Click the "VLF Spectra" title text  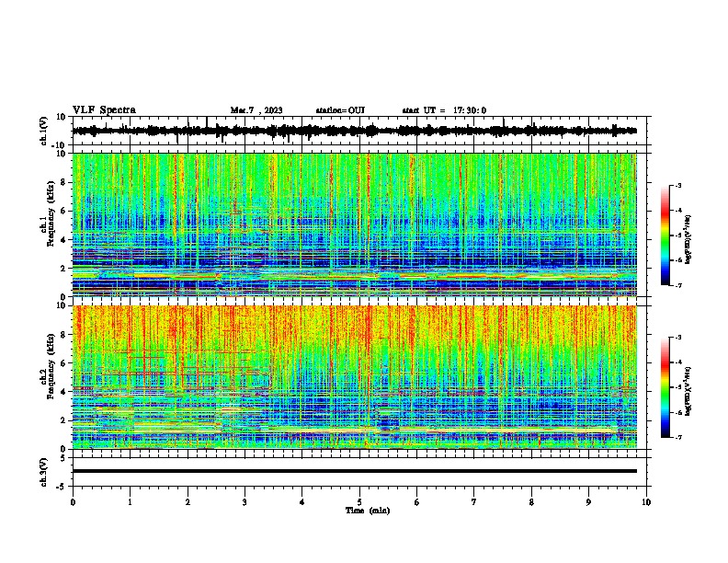point(104,110)
